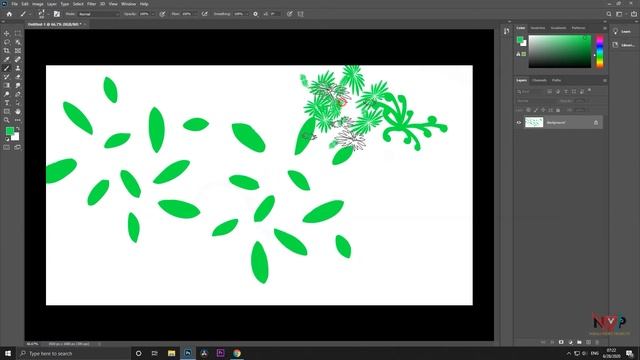Open the Layers panel options menu
This screenshot has height=360, width=640.
coord(604,80)
